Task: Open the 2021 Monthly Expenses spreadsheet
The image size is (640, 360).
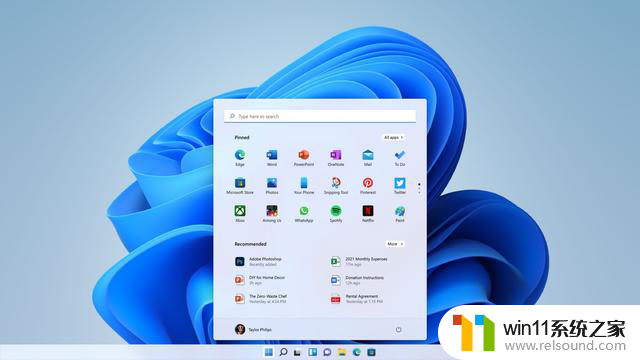Action: pos(359,261)
